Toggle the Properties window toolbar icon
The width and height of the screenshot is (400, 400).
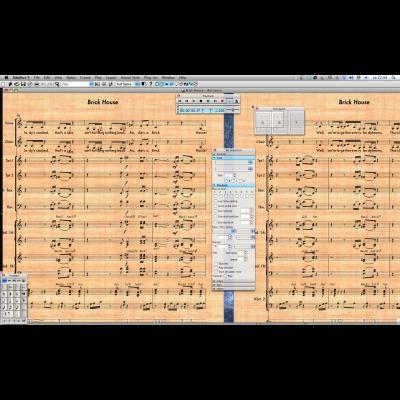190,84
